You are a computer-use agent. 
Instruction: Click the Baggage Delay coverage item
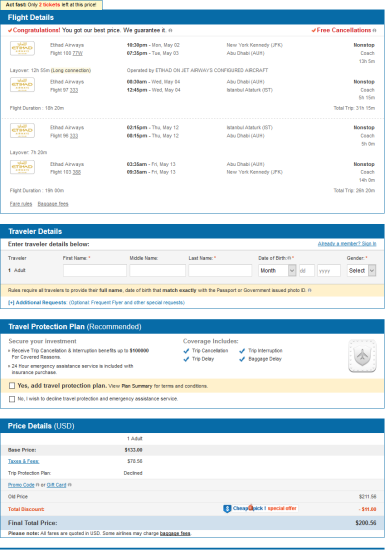pos(261,359)
